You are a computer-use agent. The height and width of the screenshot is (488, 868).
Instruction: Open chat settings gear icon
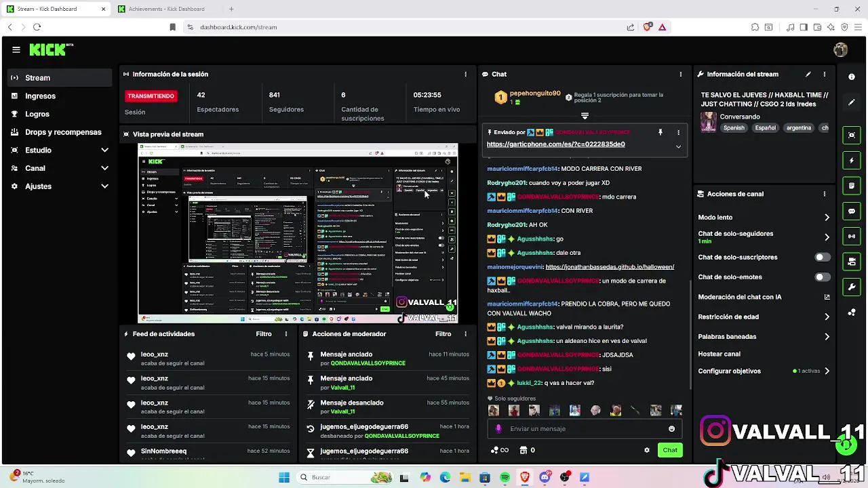coord(647,450)
